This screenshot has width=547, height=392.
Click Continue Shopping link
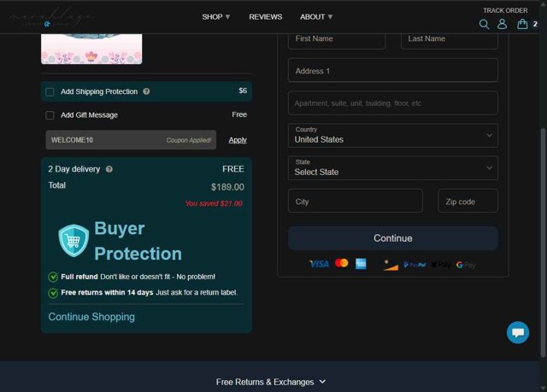tap(91, 317)
